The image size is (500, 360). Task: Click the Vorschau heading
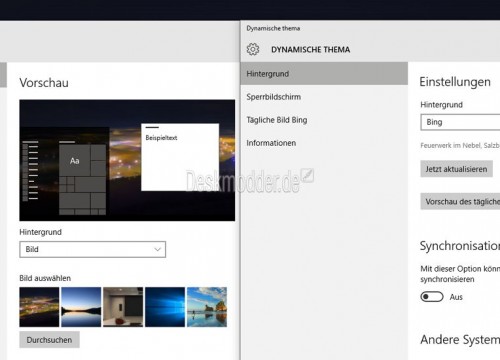pyautogui.click(x=44, y=83)
